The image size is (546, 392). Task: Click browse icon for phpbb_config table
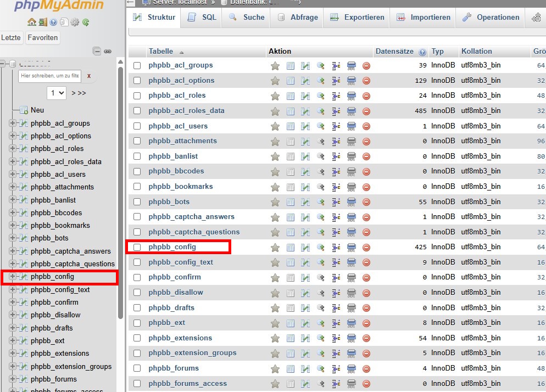(291, 247)
